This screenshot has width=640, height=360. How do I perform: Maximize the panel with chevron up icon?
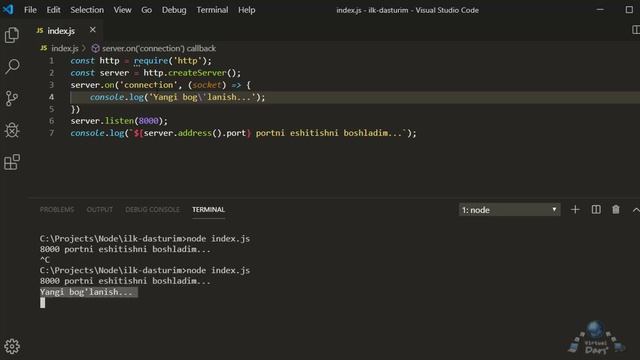tap(636, 210)
